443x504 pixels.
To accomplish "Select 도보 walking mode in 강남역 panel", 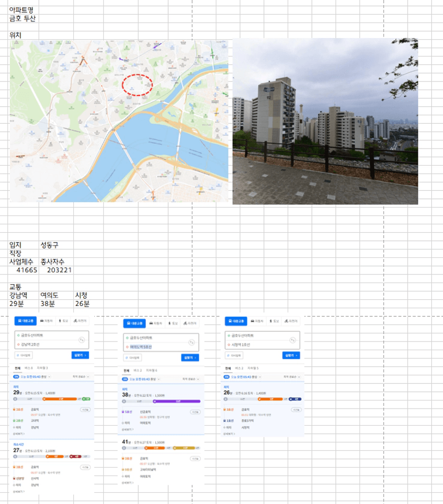I will 63,321.
